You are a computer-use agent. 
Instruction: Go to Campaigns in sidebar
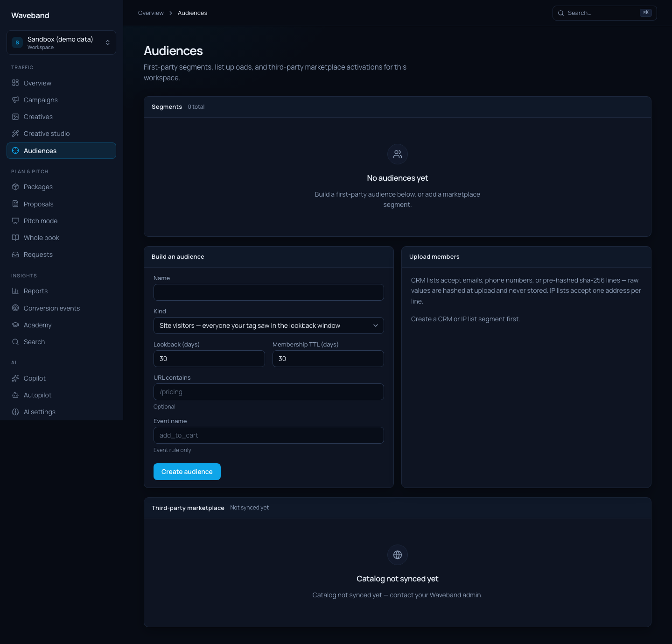61,100
